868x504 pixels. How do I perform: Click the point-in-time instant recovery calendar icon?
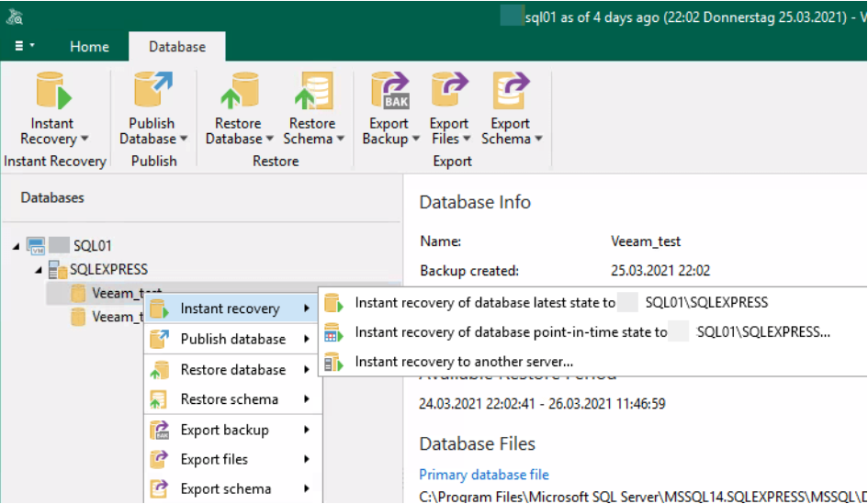tap(333, 332)
